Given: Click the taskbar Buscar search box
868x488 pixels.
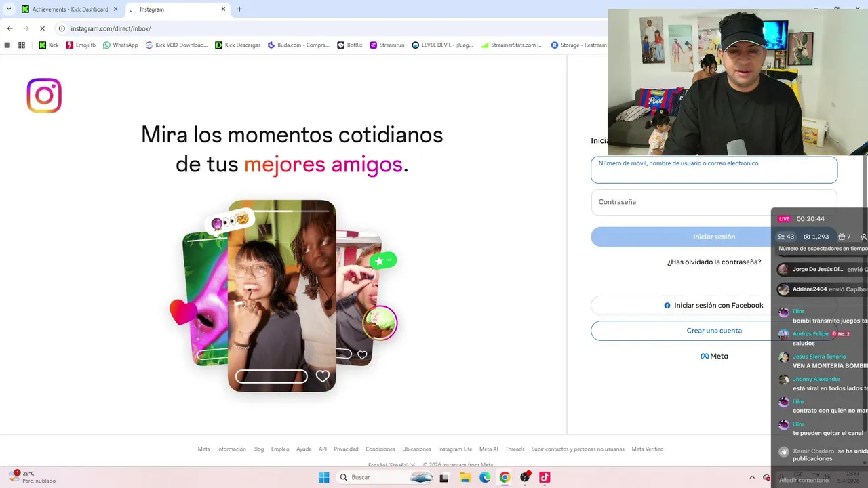Looking at the screenshot, I should [x=384, y=477].
